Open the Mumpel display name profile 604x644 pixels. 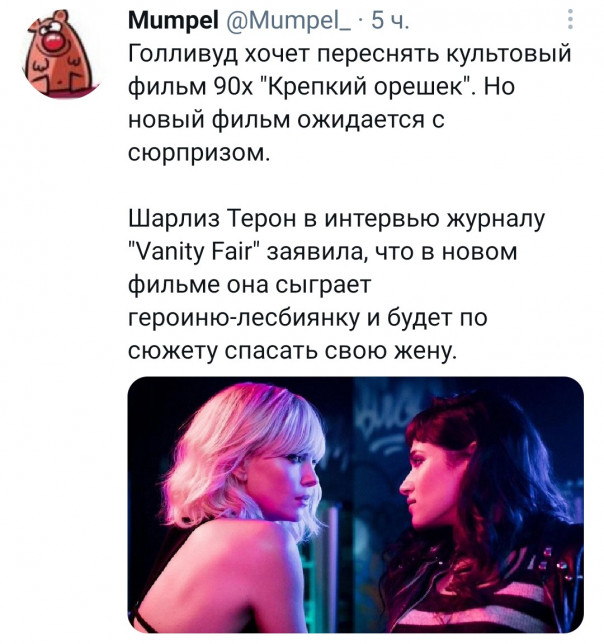coord(173,20)
